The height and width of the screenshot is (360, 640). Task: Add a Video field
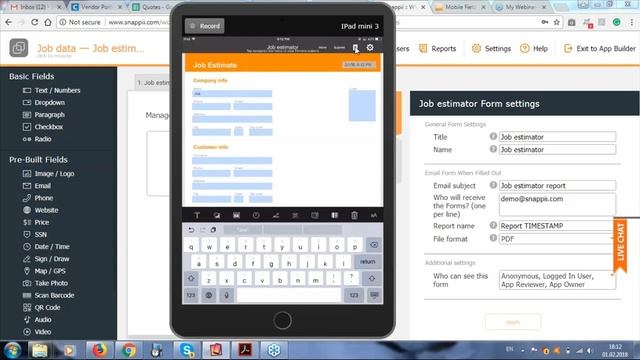click(x=37, y=332)
